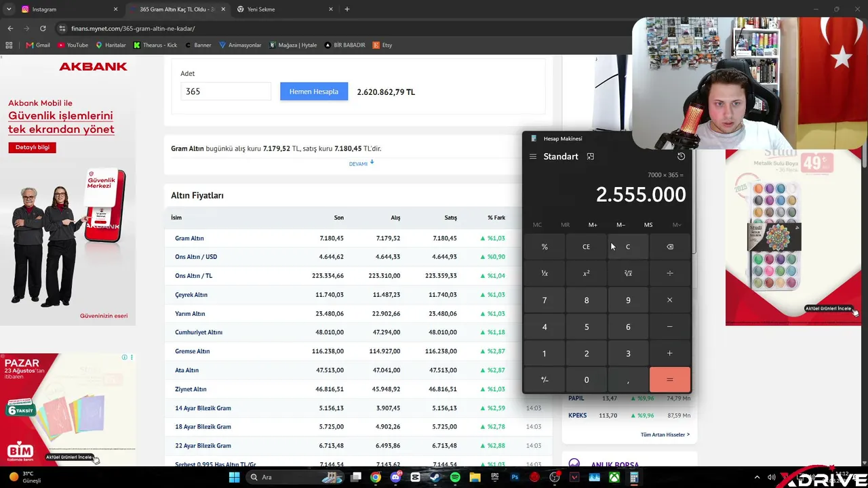Expand the DEVAMI link
Viewport: 868px width, 488px height.
click(x=361, y=163)
